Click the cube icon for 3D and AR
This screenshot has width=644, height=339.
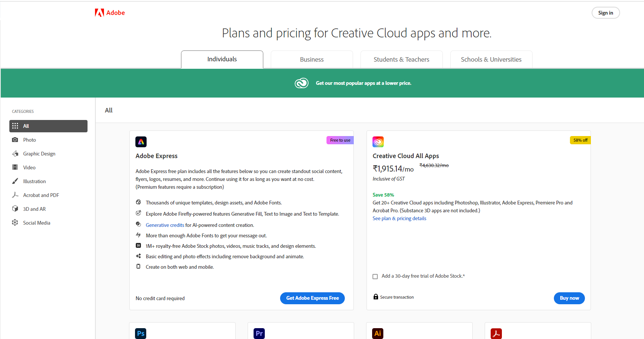coord(15,209)
